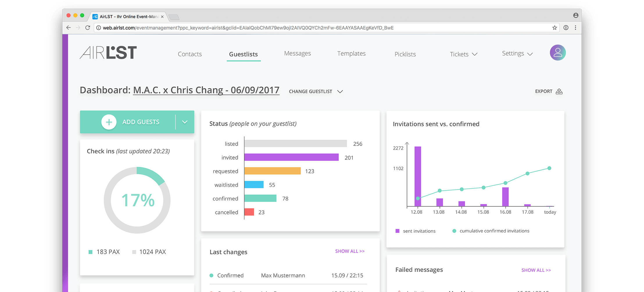Select the Guestlists tab
The image size is (644, 292).
[244, 54]
